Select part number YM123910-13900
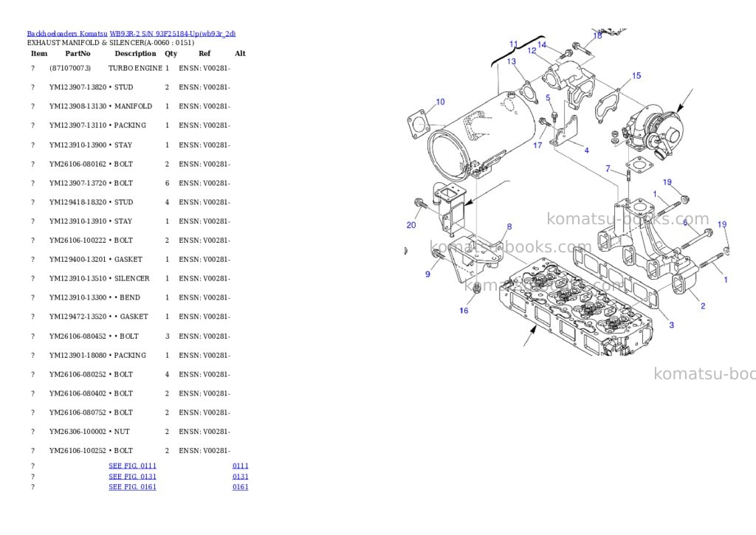 click(78, 145)
